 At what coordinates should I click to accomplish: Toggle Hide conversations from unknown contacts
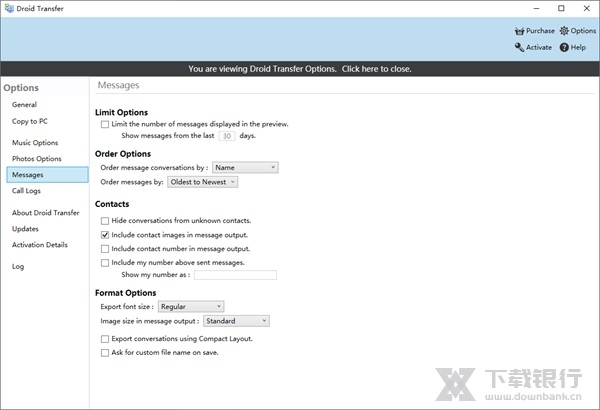pos(106,220)
